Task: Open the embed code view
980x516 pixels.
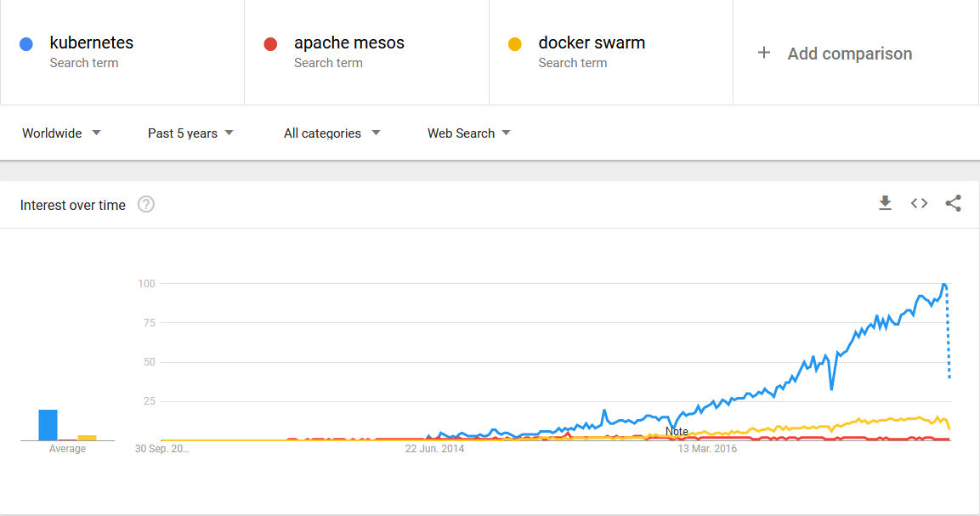Action: tap(919, 203)
